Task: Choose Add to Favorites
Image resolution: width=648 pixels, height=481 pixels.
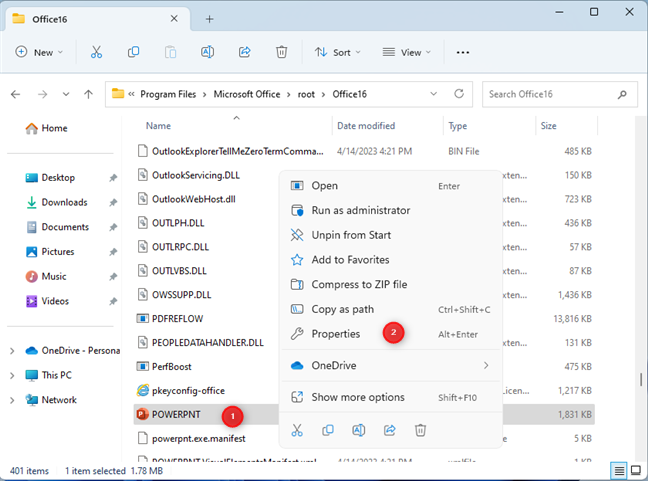Action: [391, 260]
